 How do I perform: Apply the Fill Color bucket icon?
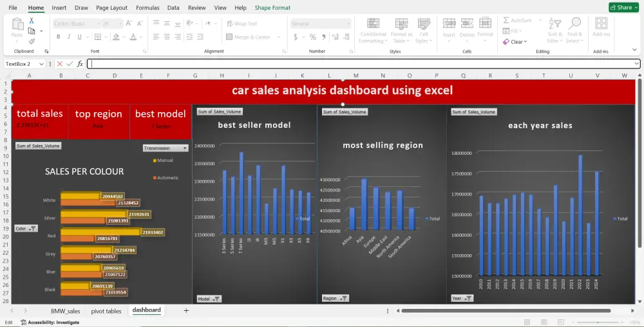[116, 37]
